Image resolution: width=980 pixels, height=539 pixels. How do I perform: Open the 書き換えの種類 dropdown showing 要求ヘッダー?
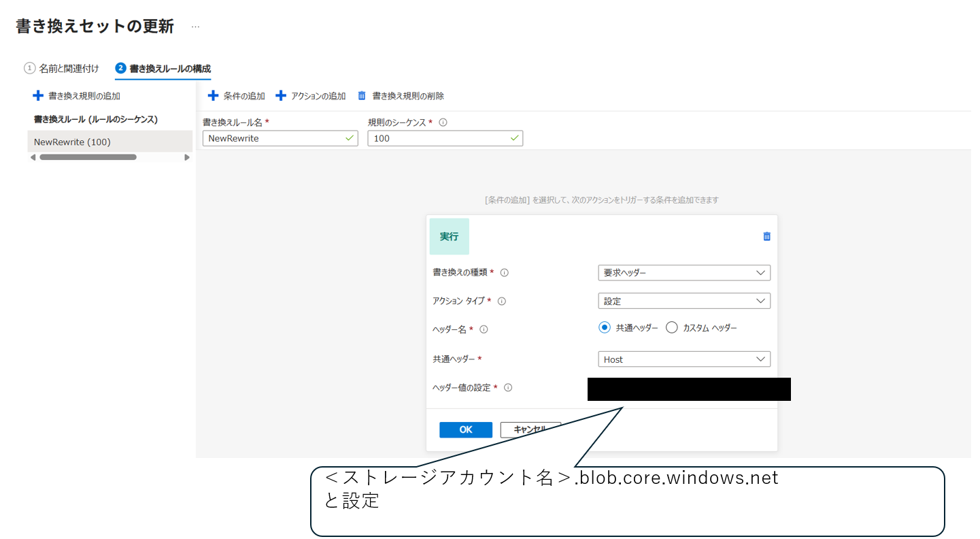pos(684,272)
